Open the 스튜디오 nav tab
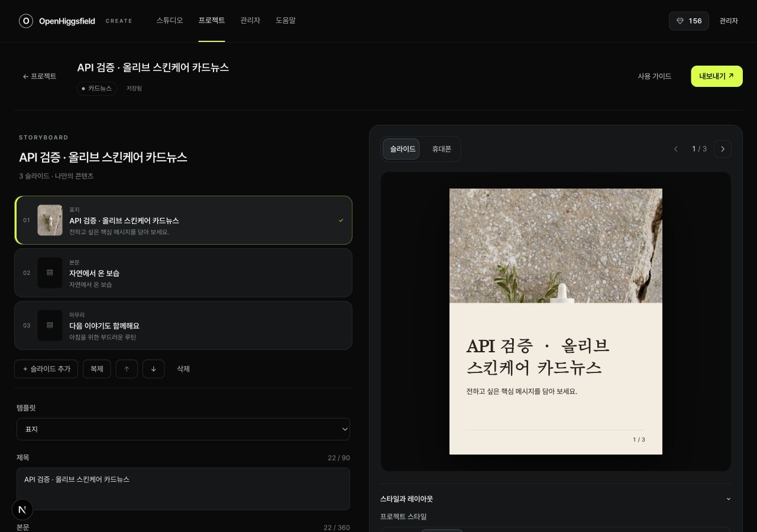This screenshot has height=532, width=757. pyautogui.click(x=170, y=21)
